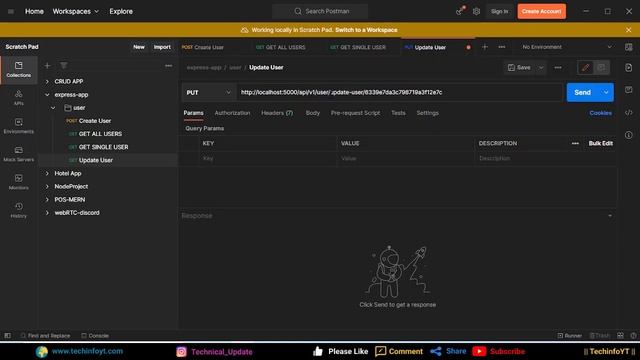Screen dimensions: 640x360
Task: Open the Trash
Action: [x=600, y=336]
